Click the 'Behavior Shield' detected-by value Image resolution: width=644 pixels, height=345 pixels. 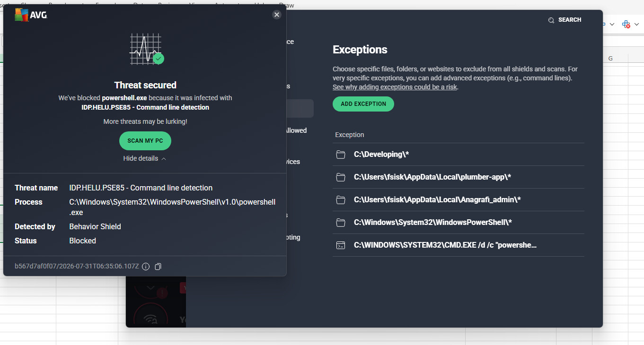coord(95,227)
